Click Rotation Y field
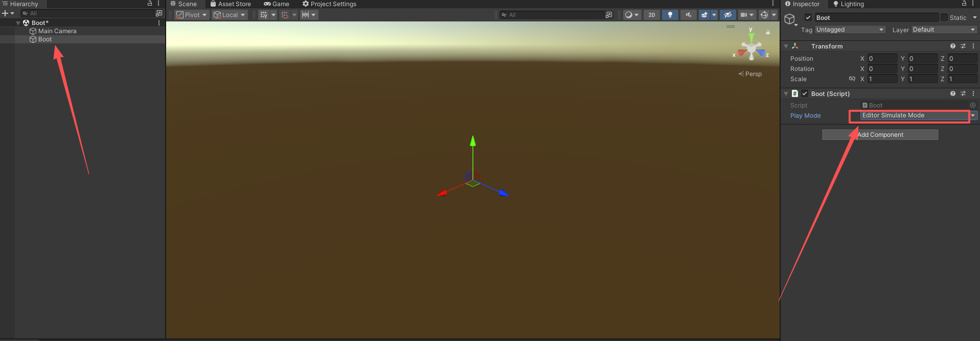This screenshot has width=980, height=341. [923, 68]
